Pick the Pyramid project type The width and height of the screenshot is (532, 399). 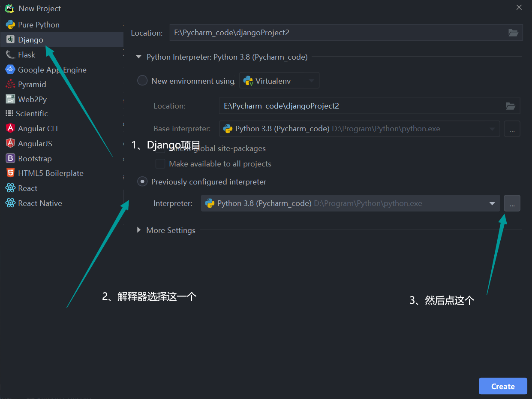pyautogui.click(x=62, y=84)
